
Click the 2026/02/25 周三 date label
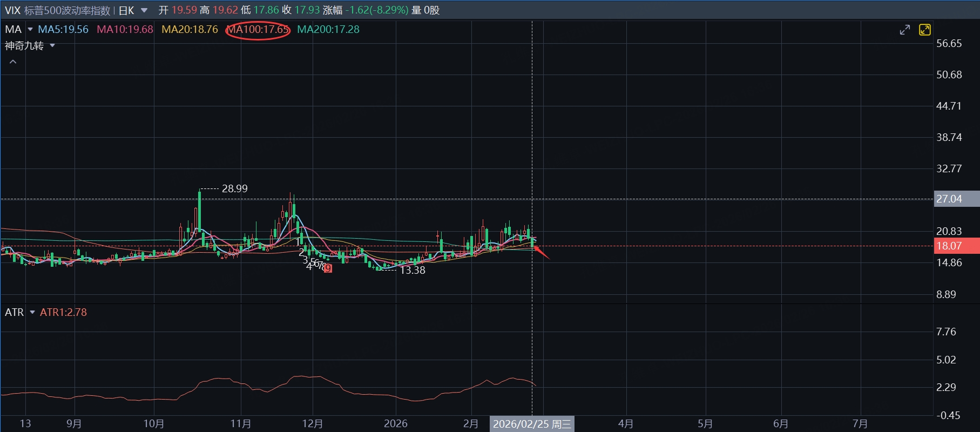[532, 424]
